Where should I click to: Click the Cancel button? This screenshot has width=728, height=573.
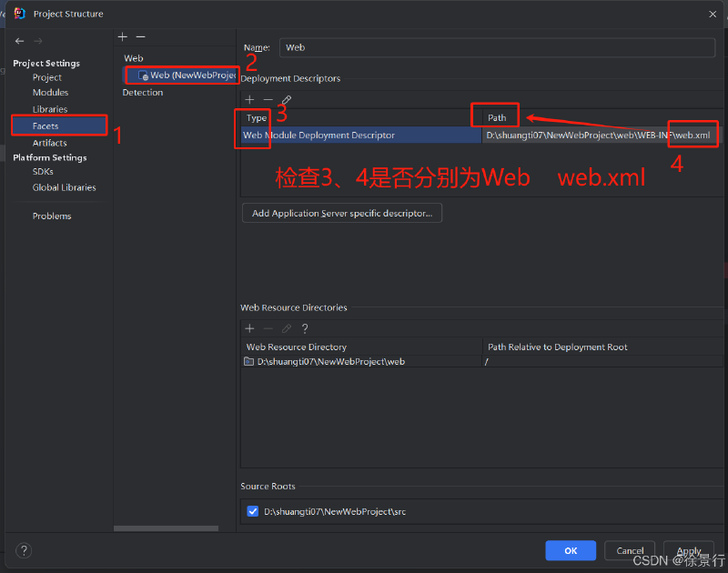630,550
